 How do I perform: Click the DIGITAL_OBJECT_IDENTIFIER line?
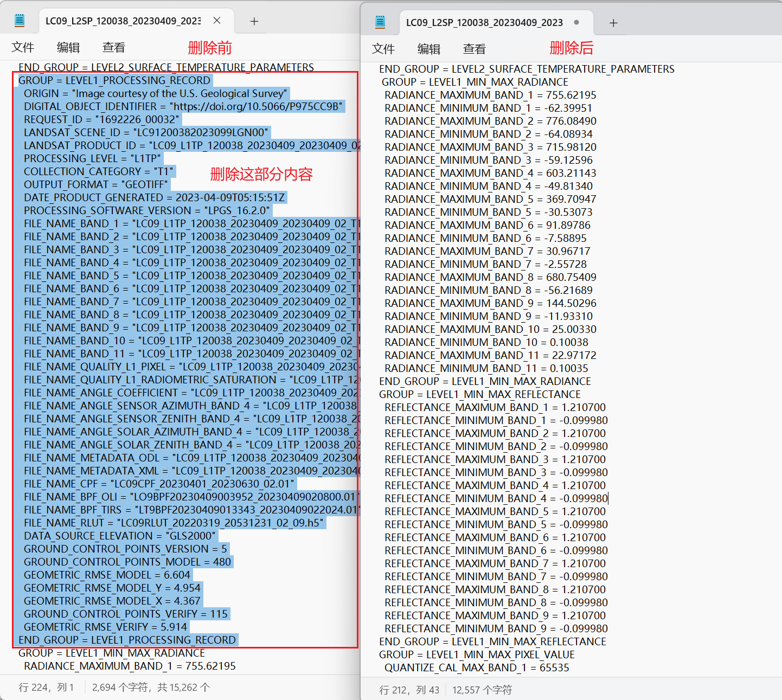pyautogui.click(x=183, y=106)
